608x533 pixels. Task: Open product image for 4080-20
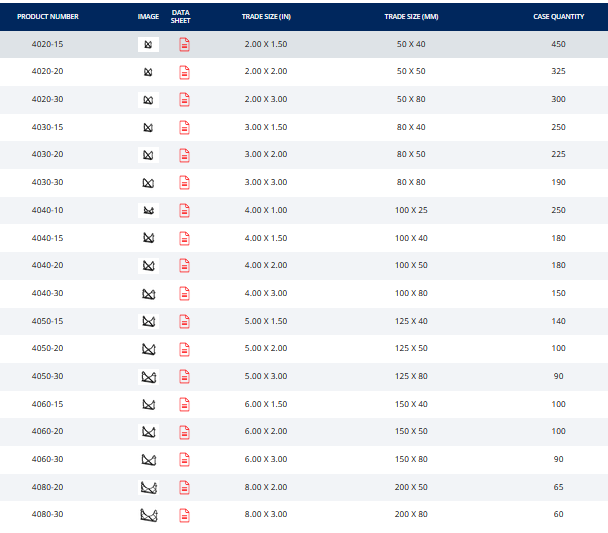click(x=148, y=487)
